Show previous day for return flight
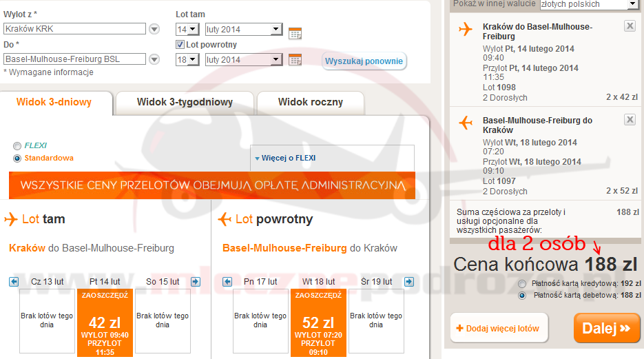 (x=227, y=282)
